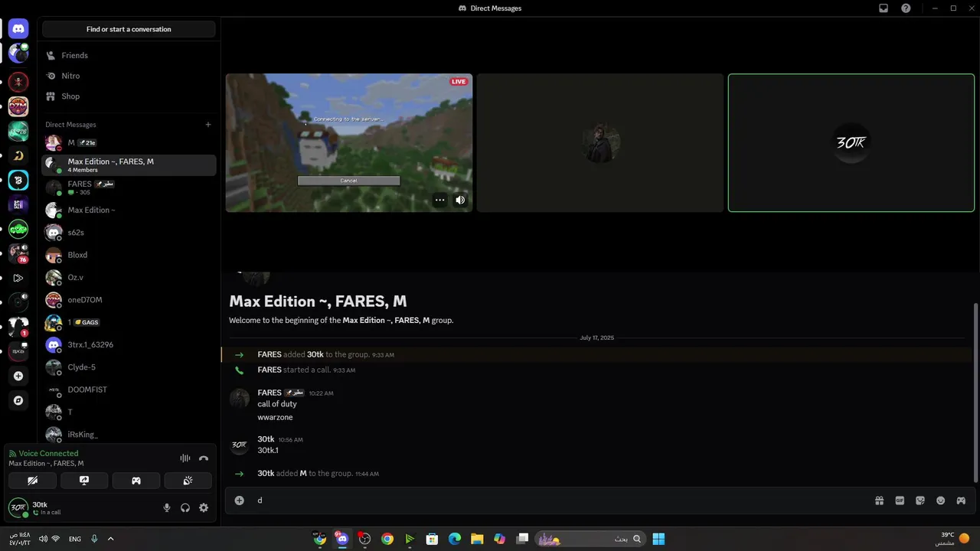The height and width of the screenshot is (551, 980).
Task: Open the DZM server icon in sidebar
Action: pyautogui.click(x=18, y=106)
